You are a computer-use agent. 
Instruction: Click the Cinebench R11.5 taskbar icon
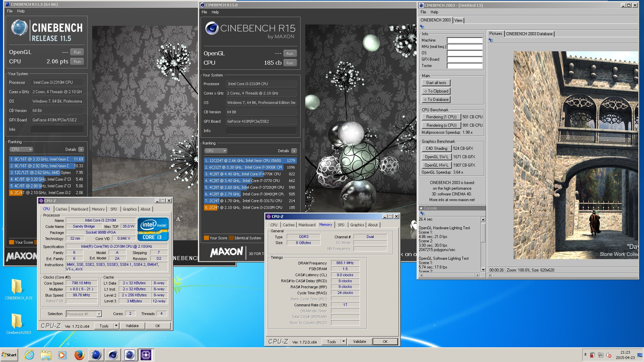click(96, 355)
